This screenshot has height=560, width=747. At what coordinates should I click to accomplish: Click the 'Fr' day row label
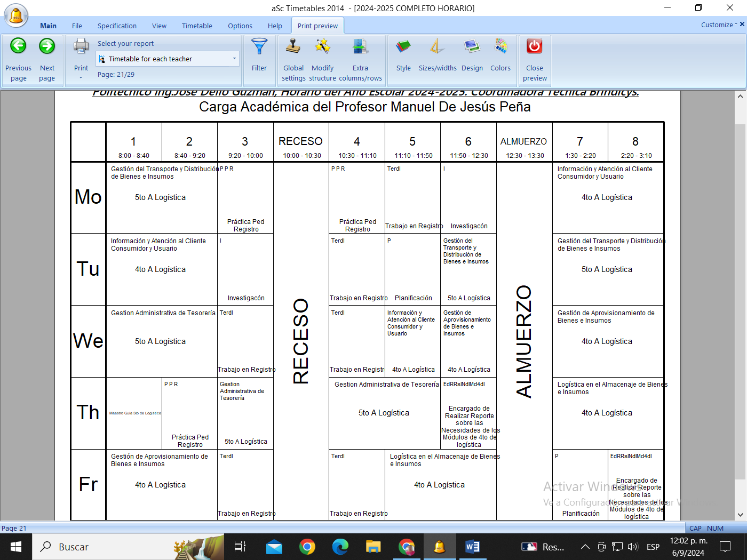point(88,484)
